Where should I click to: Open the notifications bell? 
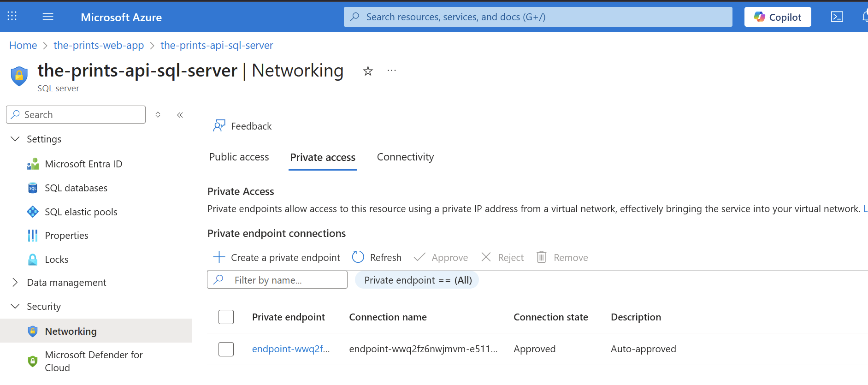865,17
